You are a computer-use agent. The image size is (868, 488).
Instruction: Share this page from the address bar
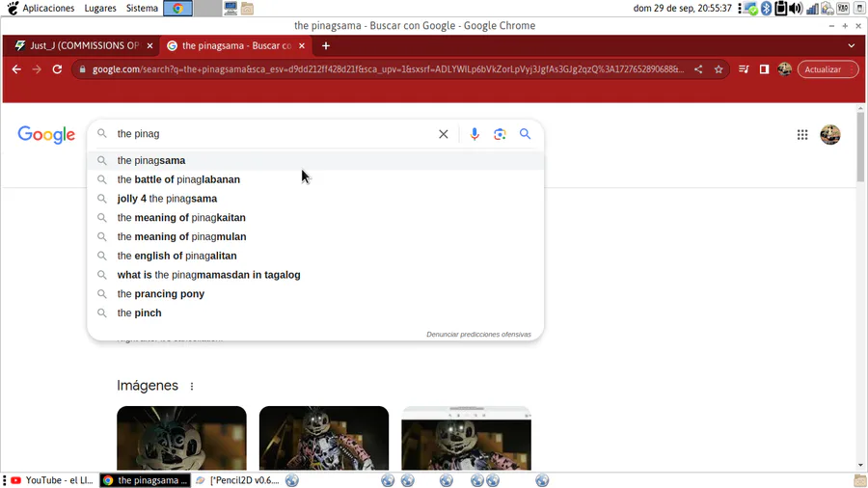click(x=698, y=69)
